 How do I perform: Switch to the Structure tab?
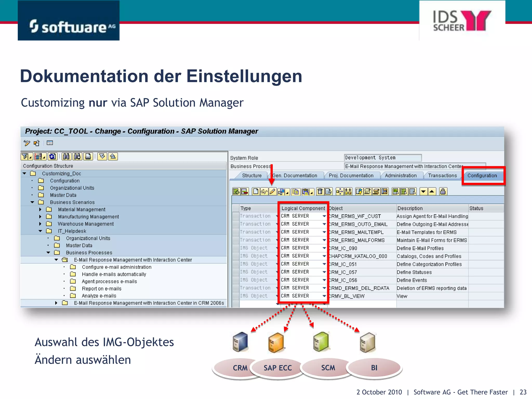tap(252, 176)
